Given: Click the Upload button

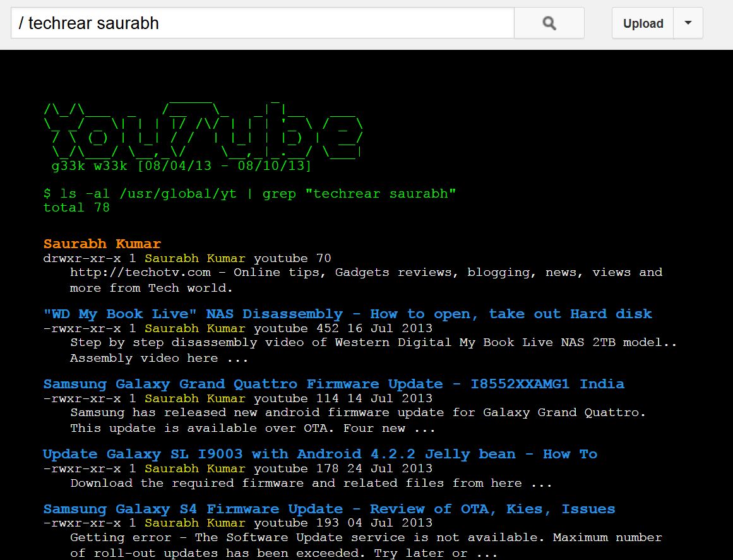Looking at the screenshot, I should tap(643, 23).
